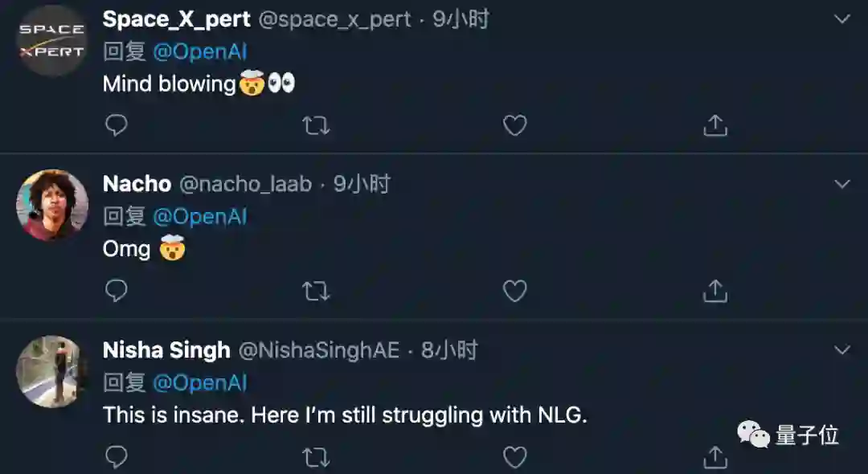
Task: View Nacho's profile picture
Action: (52, 205)
